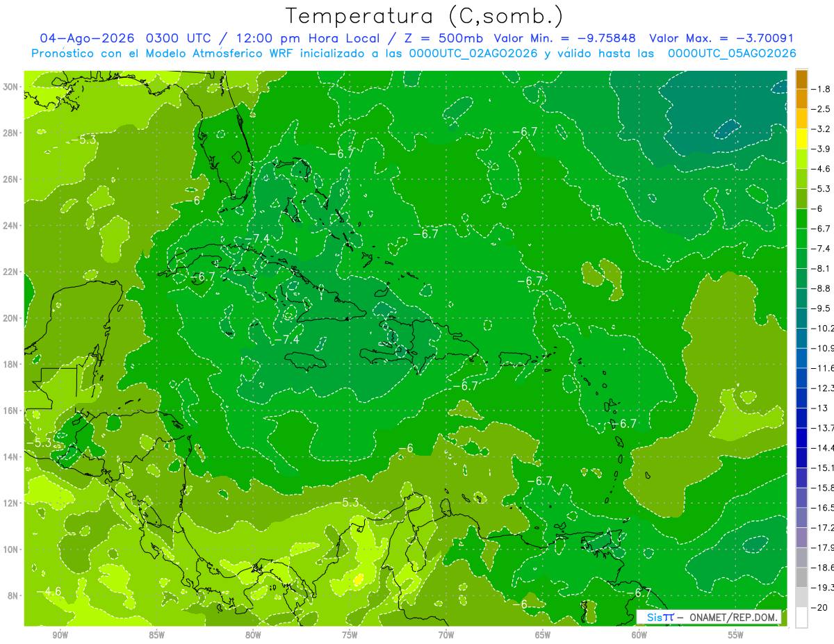Click legend value '-18.6'
Viewport: 834px width, 644px height.
pos(823,568)
